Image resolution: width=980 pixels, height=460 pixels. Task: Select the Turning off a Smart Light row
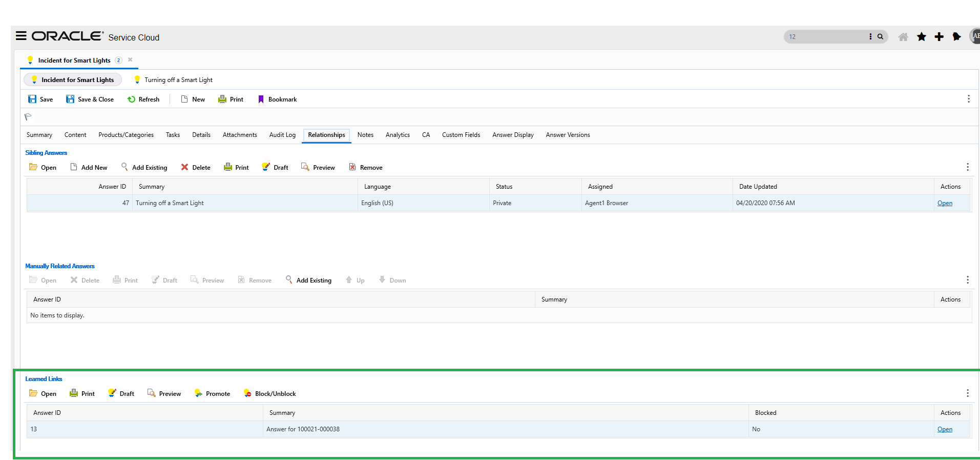[x=498, y=203]
